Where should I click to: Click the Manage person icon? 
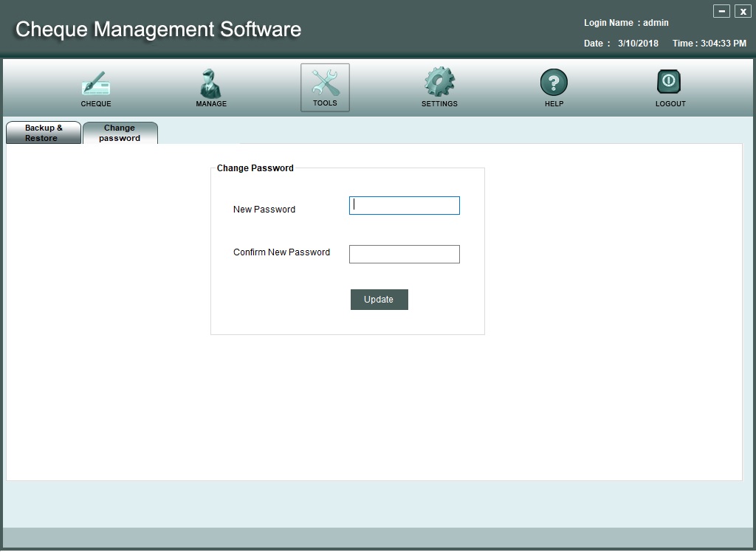(211, 83)
